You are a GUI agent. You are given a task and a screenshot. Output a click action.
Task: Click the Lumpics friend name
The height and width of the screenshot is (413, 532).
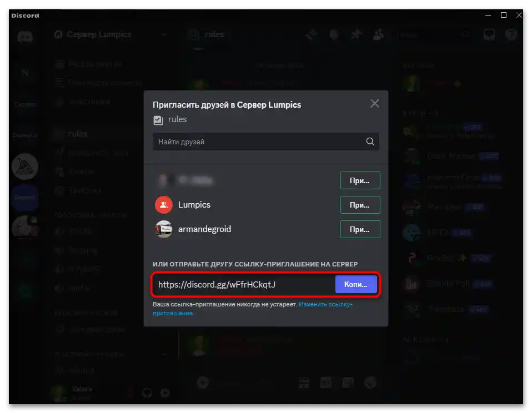194,205
